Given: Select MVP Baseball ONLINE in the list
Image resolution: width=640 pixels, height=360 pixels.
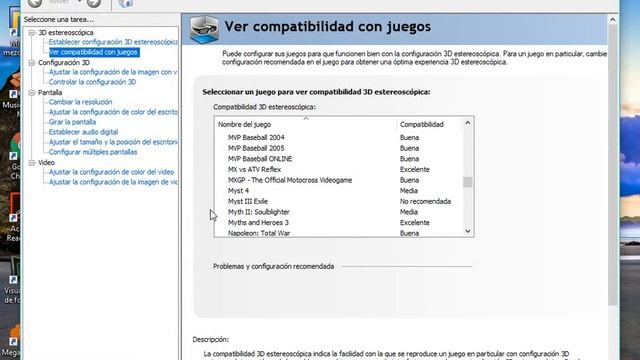Looking at the screenshot, I should tap(260, 159).
